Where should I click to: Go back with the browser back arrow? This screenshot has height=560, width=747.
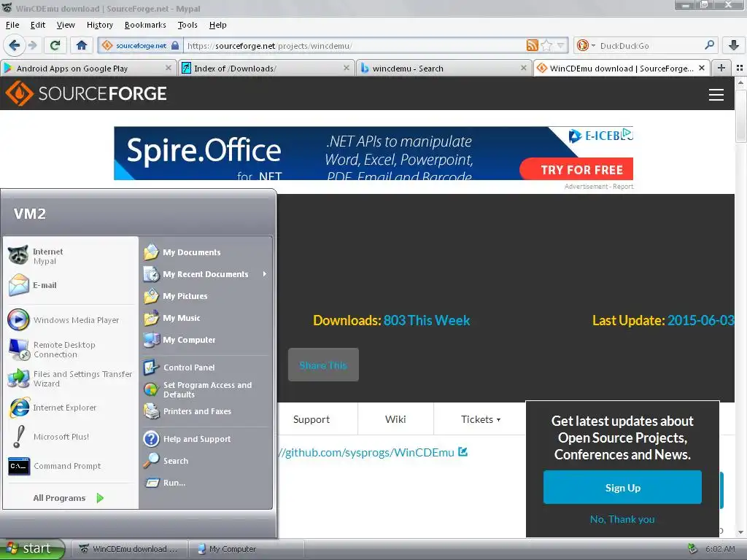click(x=15, y=45)
